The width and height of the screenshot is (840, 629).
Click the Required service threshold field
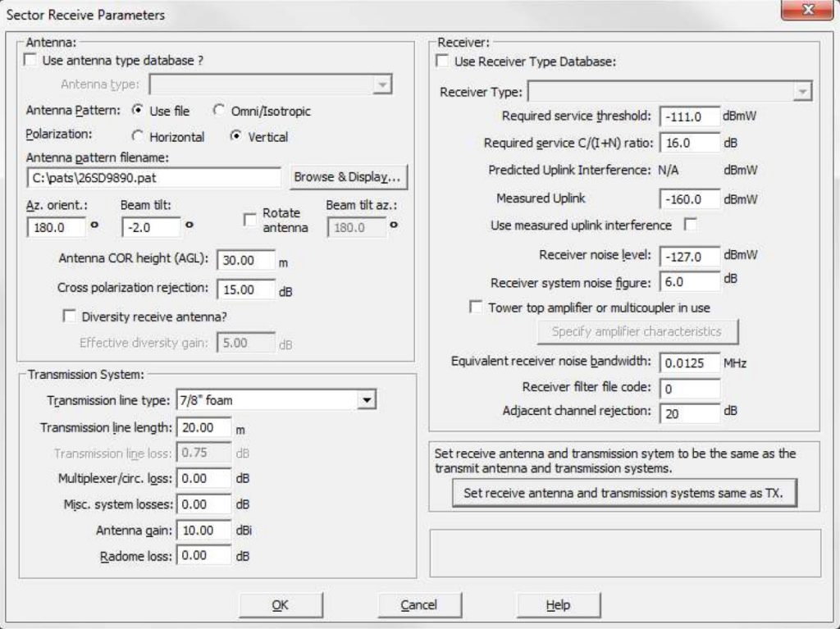[x=689, y=116]
